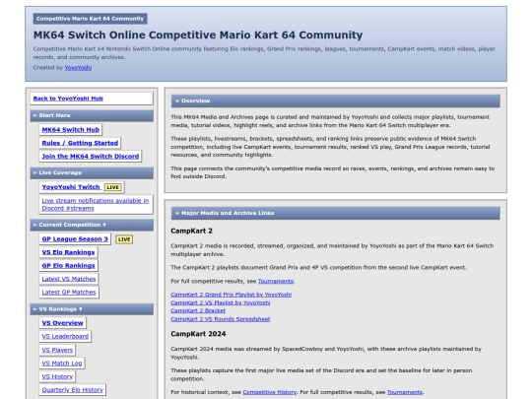Click the CampKart 2024 heading
This screenshot has height=399, width=532.
click(x=198, y=334)
